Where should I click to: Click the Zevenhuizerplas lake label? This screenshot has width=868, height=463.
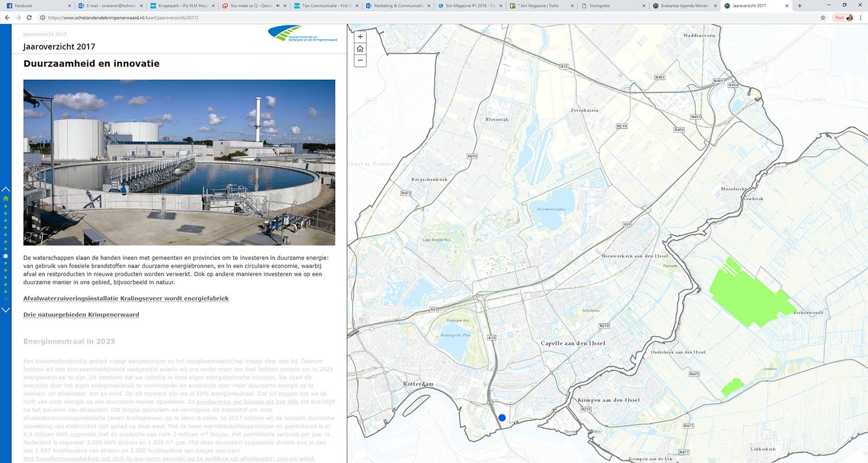tap(551, 209)
